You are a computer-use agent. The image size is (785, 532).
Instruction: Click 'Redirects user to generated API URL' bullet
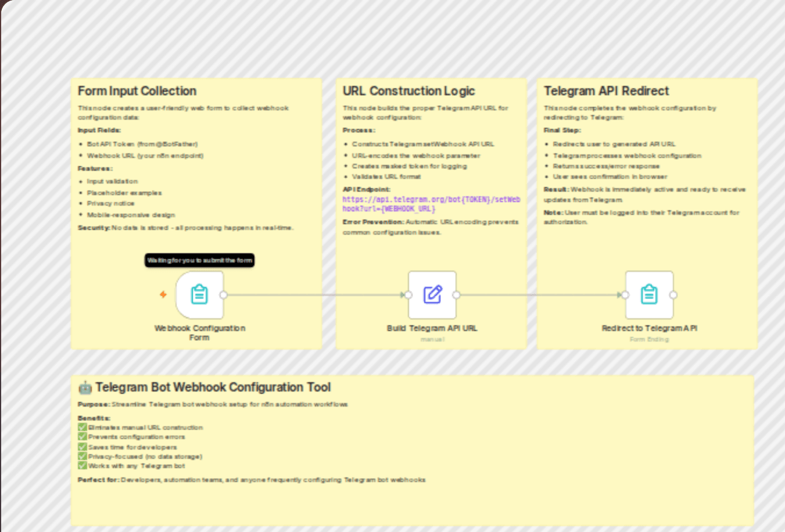click(x=614, y=144)
